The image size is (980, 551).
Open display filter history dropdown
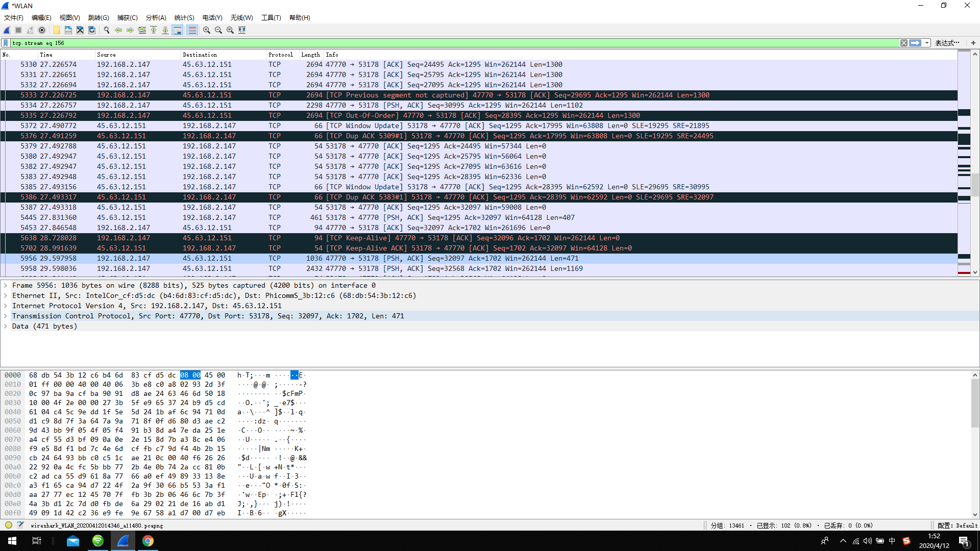[x=927, y=43]
